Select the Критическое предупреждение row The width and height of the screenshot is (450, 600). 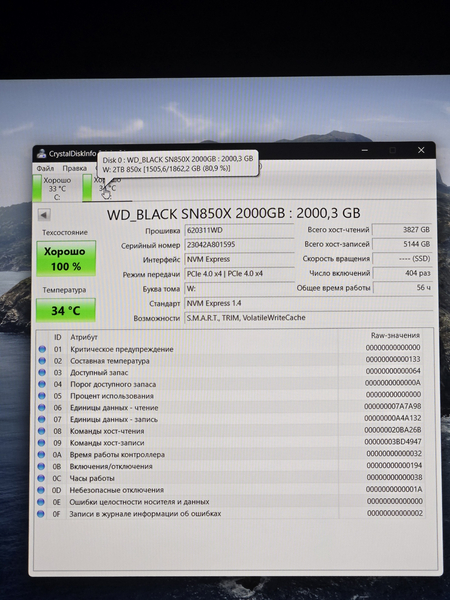coord(230,349)
